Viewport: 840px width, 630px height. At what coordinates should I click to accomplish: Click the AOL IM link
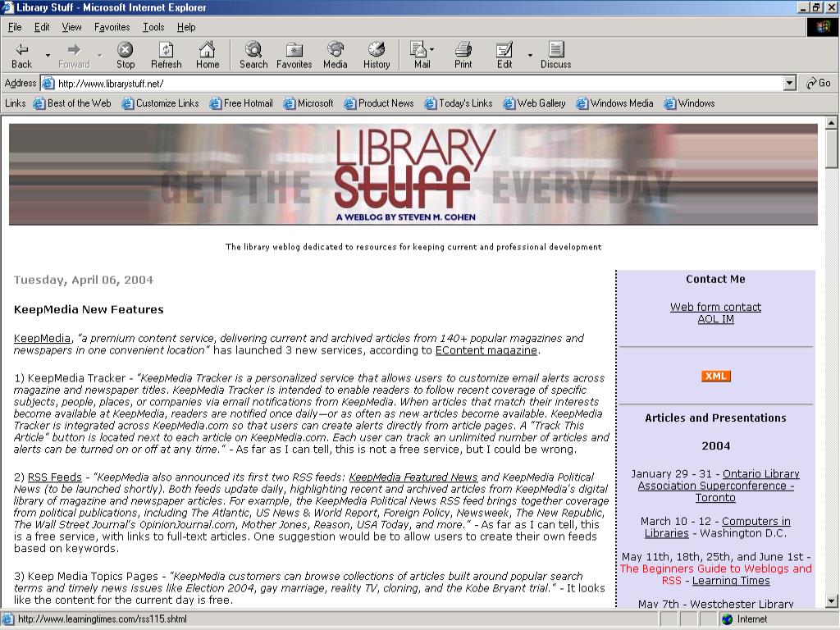click(715, 319)
